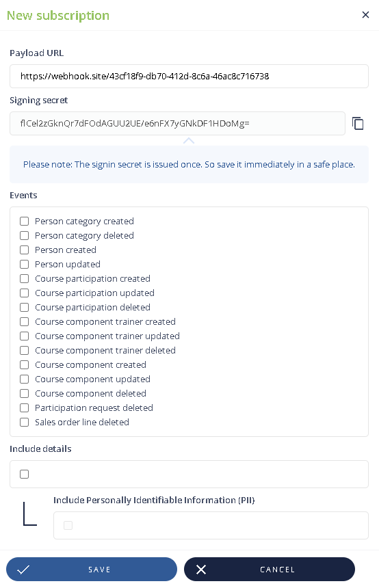Check Sales order line deleted
This screenshot has width=379, height=588.
click(25, 423)
